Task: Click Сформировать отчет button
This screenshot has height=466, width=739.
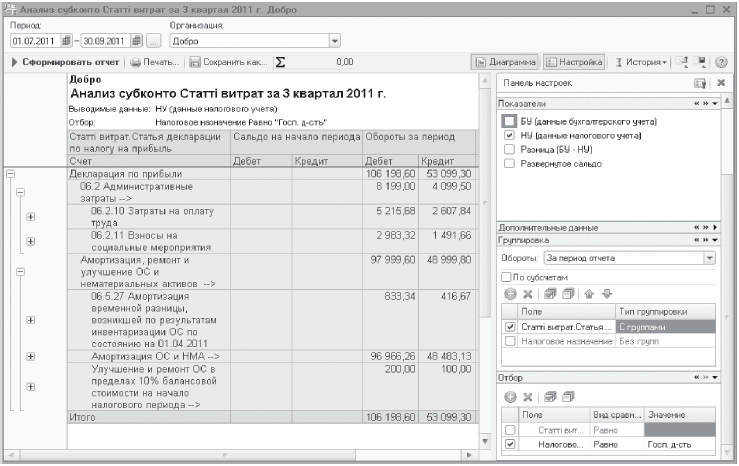Action: coord(65,63)
